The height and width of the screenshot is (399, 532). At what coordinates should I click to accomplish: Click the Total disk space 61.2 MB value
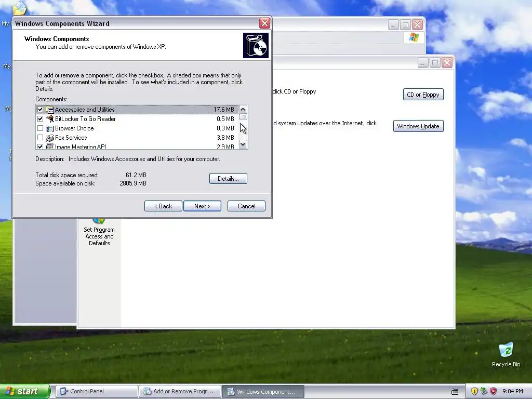click(136, 175)
